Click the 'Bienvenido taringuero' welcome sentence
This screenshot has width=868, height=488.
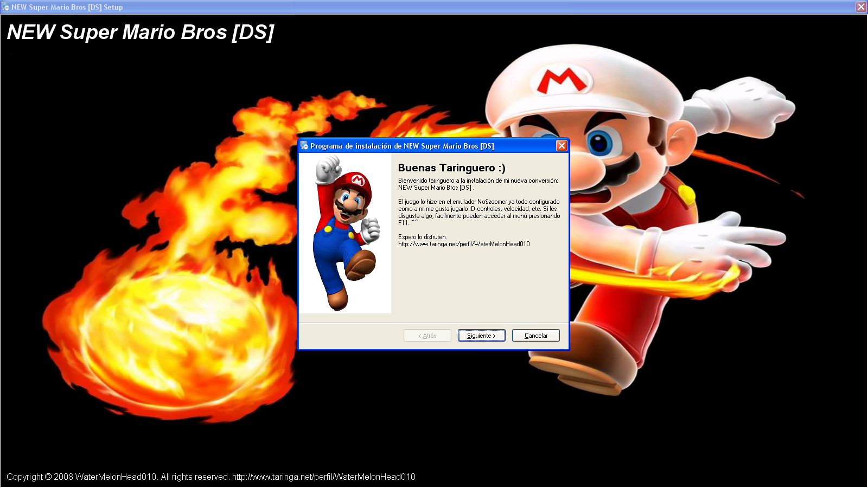point(478,184)
